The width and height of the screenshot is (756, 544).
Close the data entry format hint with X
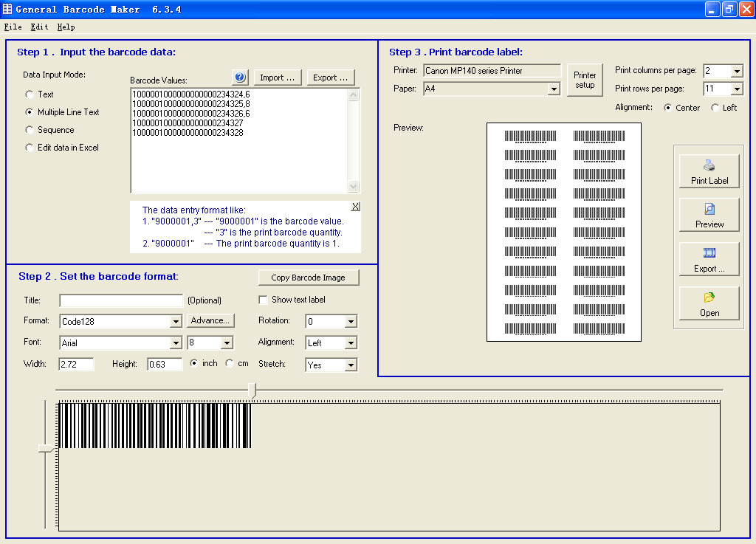(355, 205)
